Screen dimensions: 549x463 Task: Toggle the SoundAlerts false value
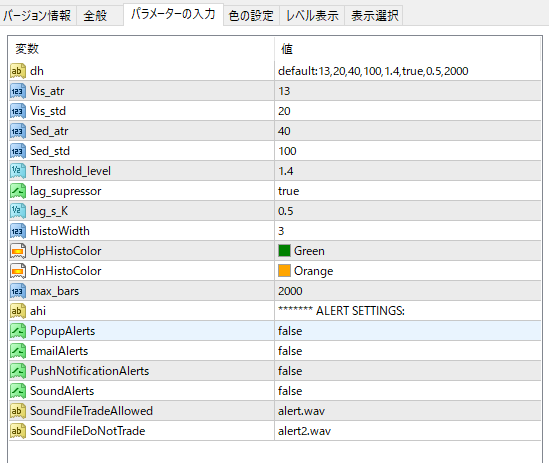click(408, 391)
